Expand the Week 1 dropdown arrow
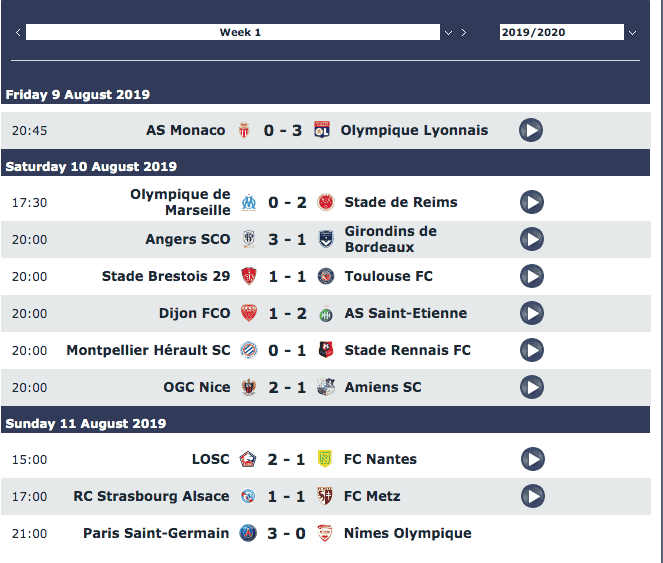The height and width of the screenshot is (563, 663). [x=449, y=33]
